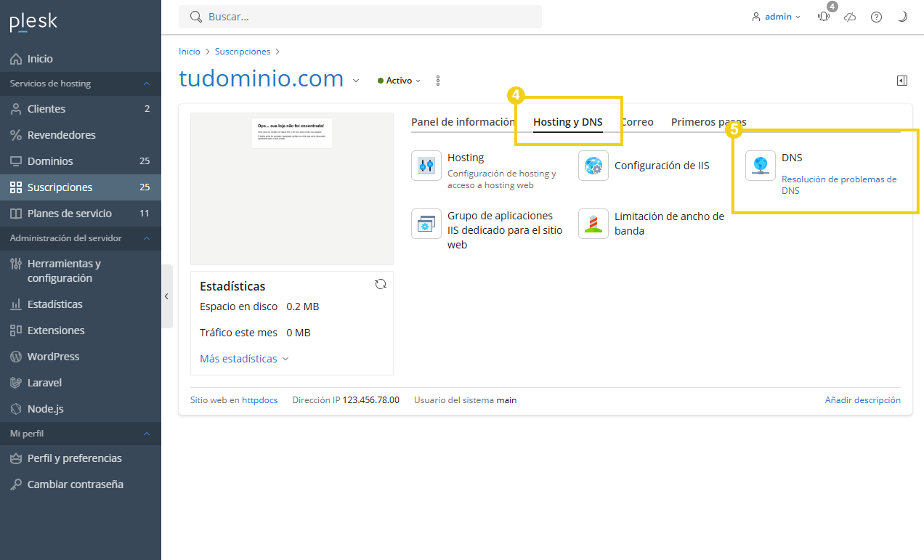The image size is (924, 560).
Task: Click the Espacio en disco value 0.2 MB
Action: click(x=303, y=307)
